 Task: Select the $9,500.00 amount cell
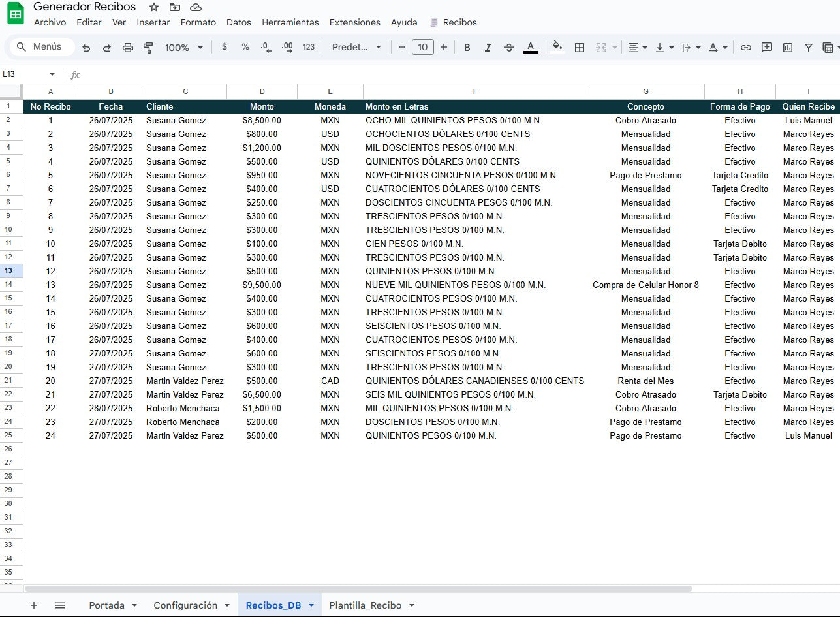point(262,285)
